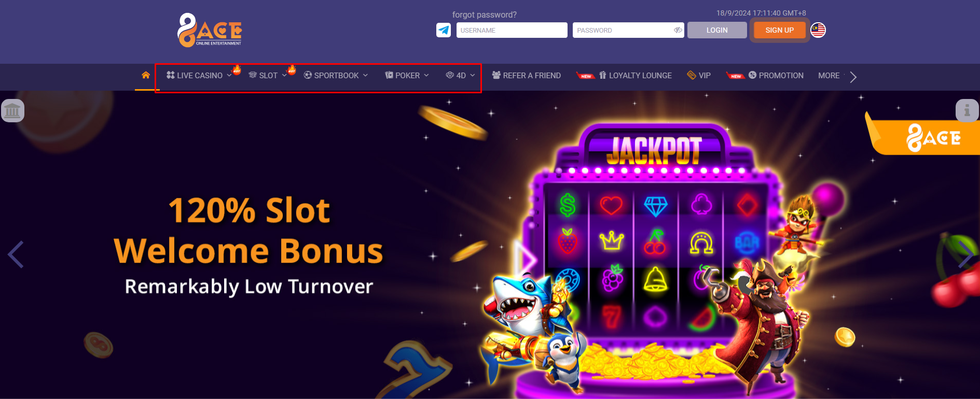This screenshot has height=399, width=980.
Task: Focus the Username input field
Action: [x=512, y=30]
